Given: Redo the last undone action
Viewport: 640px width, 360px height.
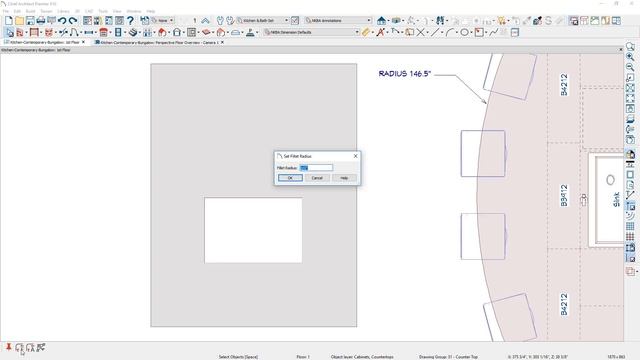Looking at the screenshot, I should (73, 20).
